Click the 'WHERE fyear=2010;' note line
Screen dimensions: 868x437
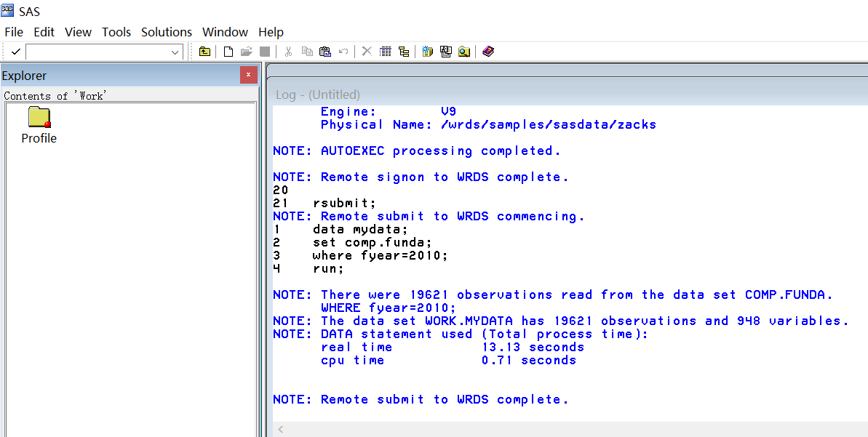(389, 308)
